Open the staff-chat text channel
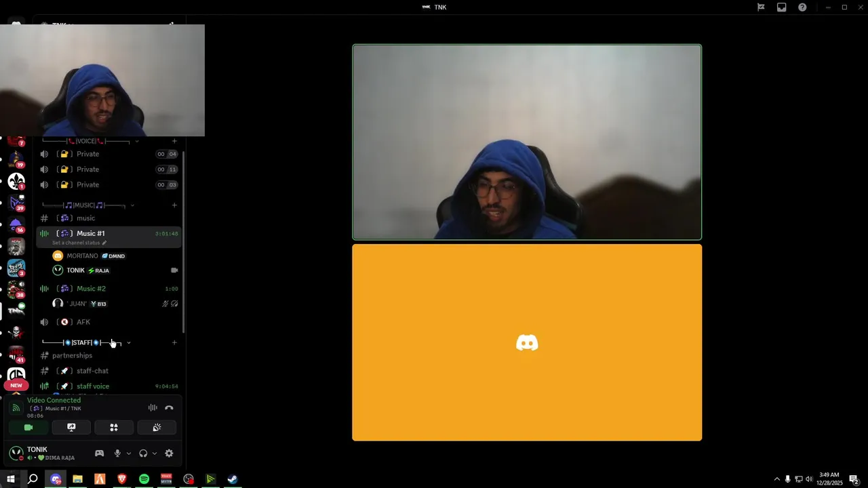868x488 pixels. click(x=108, y=371)
